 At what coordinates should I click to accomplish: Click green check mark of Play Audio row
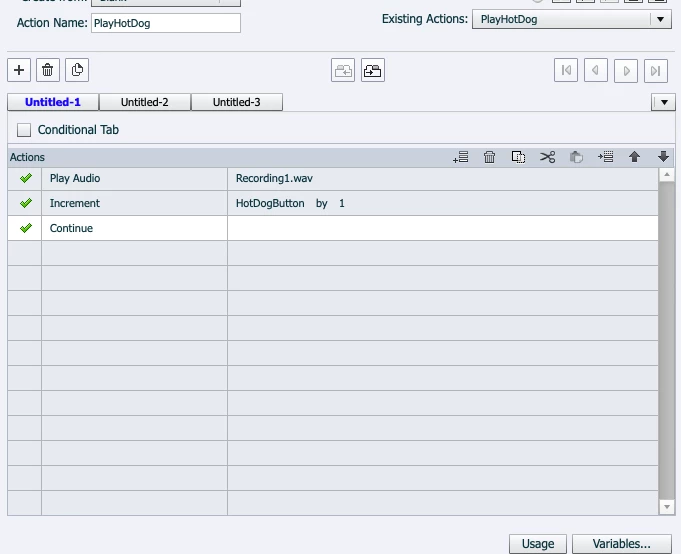tap(26, 178)
